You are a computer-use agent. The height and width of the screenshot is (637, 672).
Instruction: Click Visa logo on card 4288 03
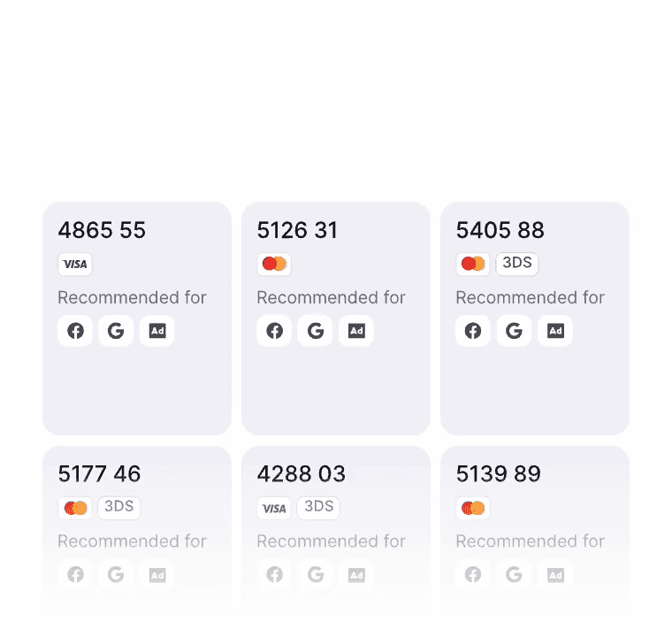point(274,508)
